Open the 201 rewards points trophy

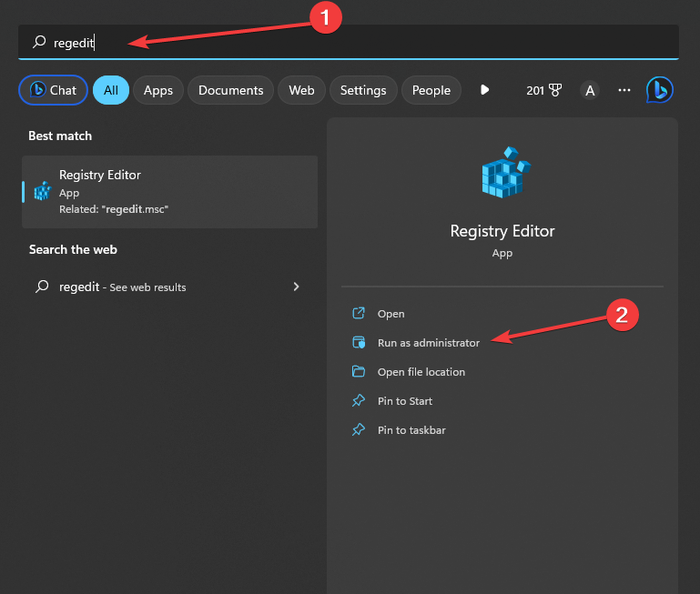point(543,90)
